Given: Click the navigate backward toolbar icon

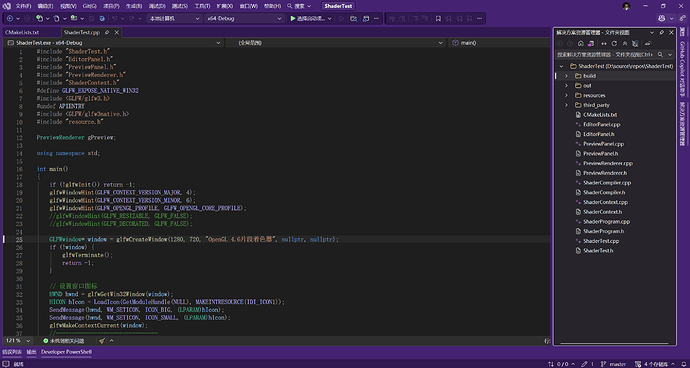Looking at the screenshot, I should click(10, 18).
